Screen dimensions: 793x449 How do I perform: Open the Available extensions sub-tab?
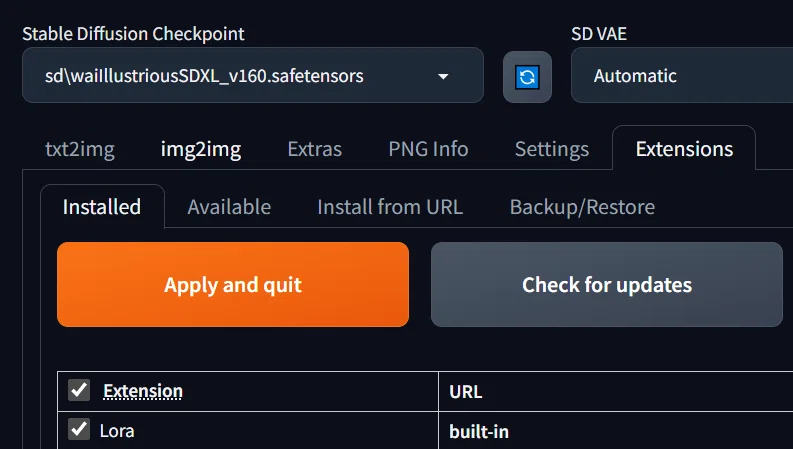(x=229, y=207)
